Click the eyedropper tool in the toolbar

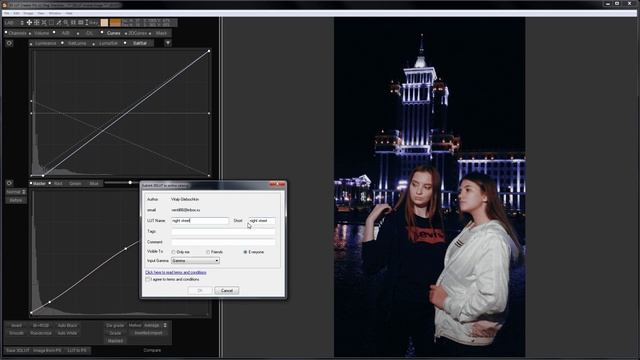(x=58, y=22)
